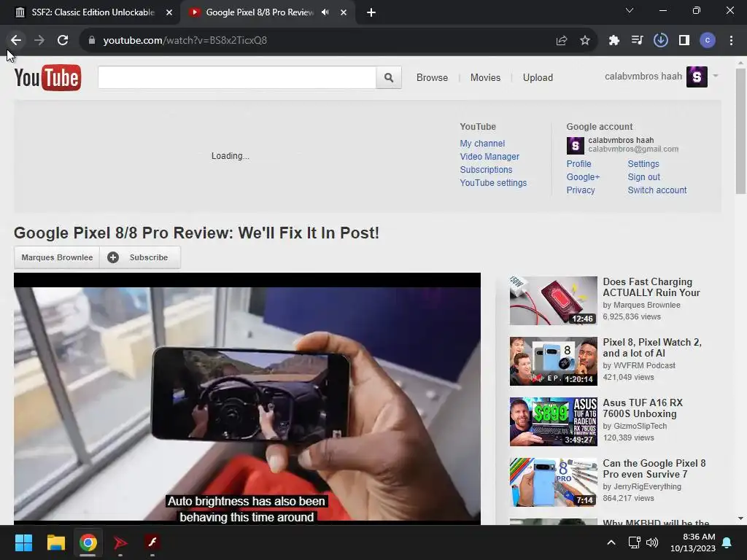Image resolution: width=747 pixels, height=560 pixels.
Task: Click browser back arrow
Action: pos(16,41)
